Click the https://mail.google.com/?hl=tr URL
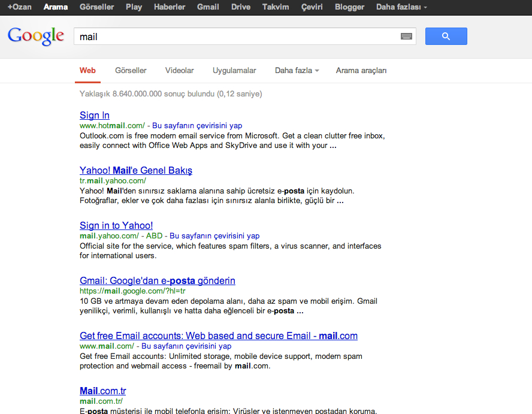Viewport: 532px width, 414px height. [132, 291]
